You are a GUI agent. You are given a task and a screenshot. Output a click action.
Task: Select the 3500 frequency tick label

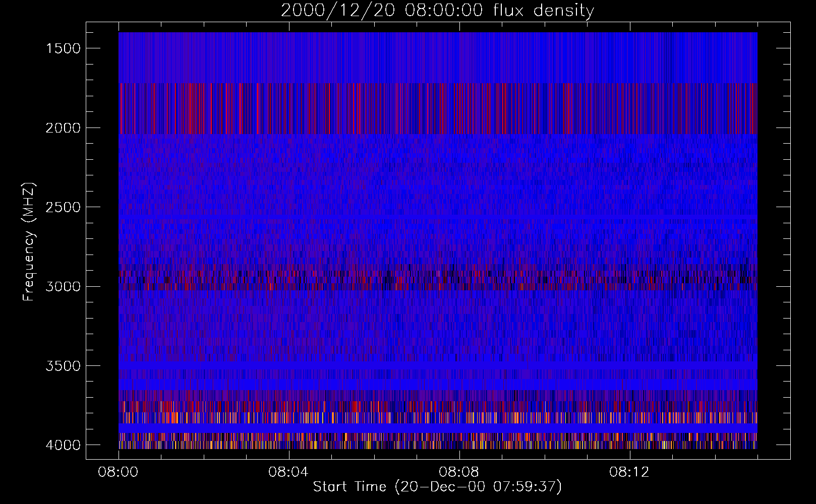63,366
